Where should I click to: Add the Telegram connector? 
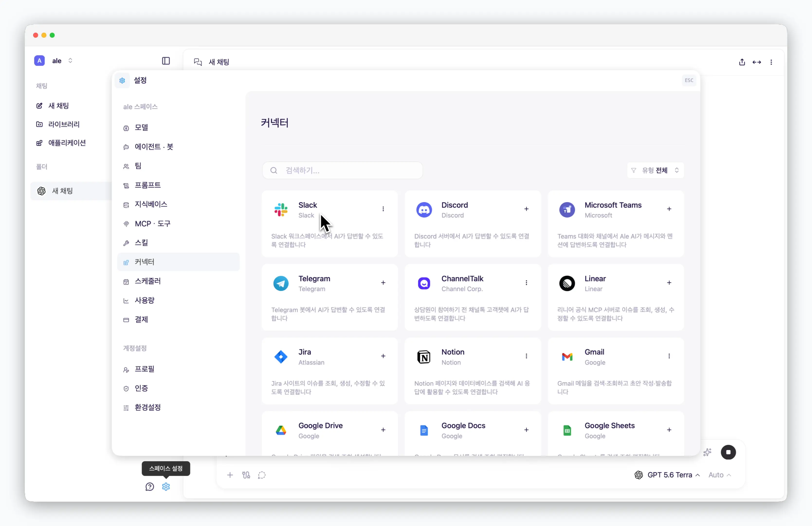coord(383,283)
